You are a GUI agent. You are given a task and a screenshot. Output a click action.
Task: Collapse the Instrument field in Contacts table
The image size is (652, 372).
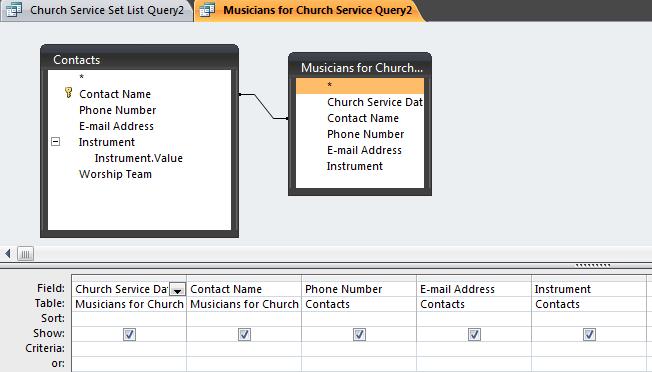pyautogui.click(x=55, y=142)
